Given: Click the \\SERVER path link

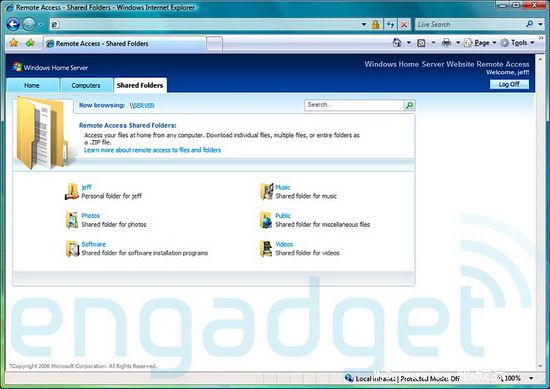Looking at the screenshot, I should [x=142, y=105].
